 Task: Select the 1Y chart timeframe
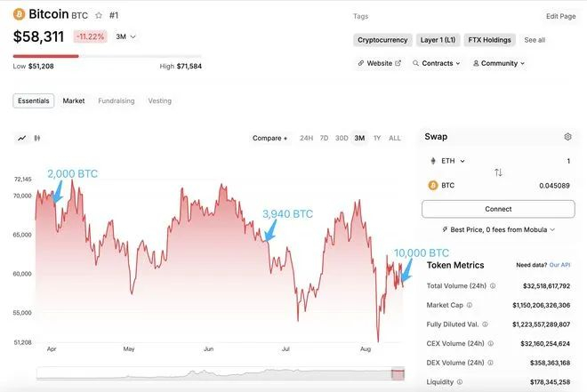pos(377,139)
